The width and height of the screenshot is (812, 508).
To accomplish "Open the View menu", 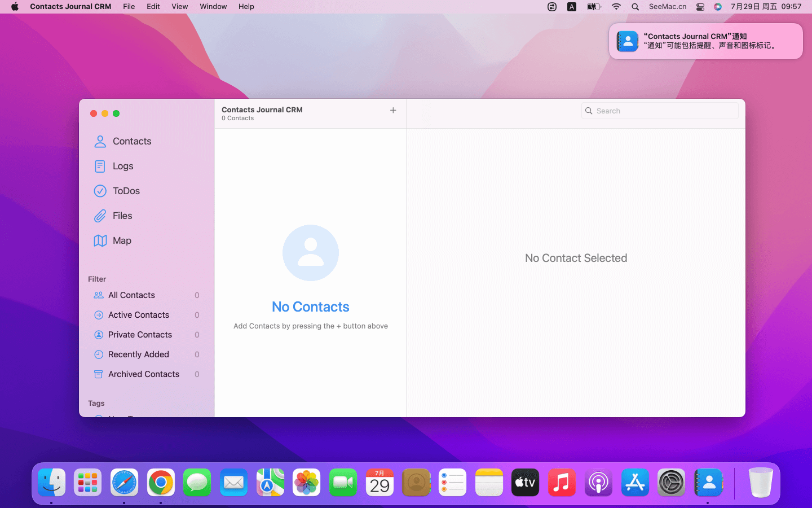I will 179,7.
